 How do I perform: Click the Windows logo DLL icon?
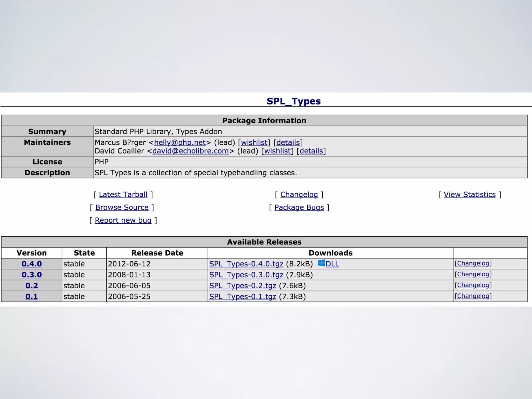(x=321, y=263)
